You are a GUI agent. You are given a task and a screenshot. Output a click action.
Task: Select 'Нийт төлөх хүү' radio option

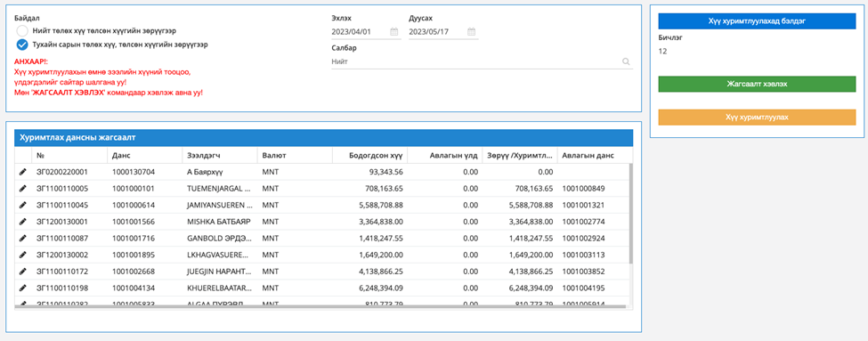click(x=22, y=31)
